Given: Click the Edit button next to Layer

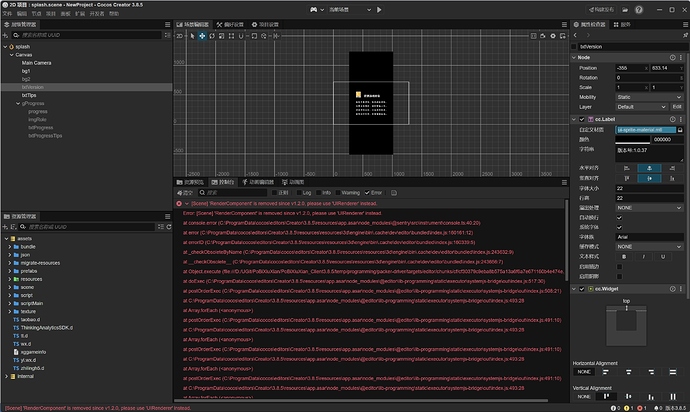Looking at the screenshot, I should (677, 106).
